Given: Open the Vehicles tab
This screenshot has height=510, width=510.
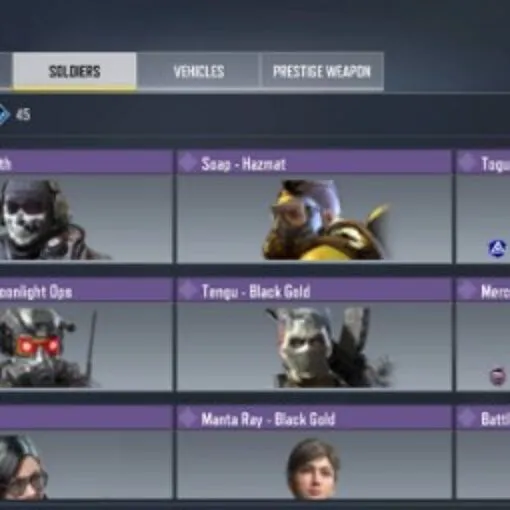Looking at the screenshot, I should (x=199, y=71).
